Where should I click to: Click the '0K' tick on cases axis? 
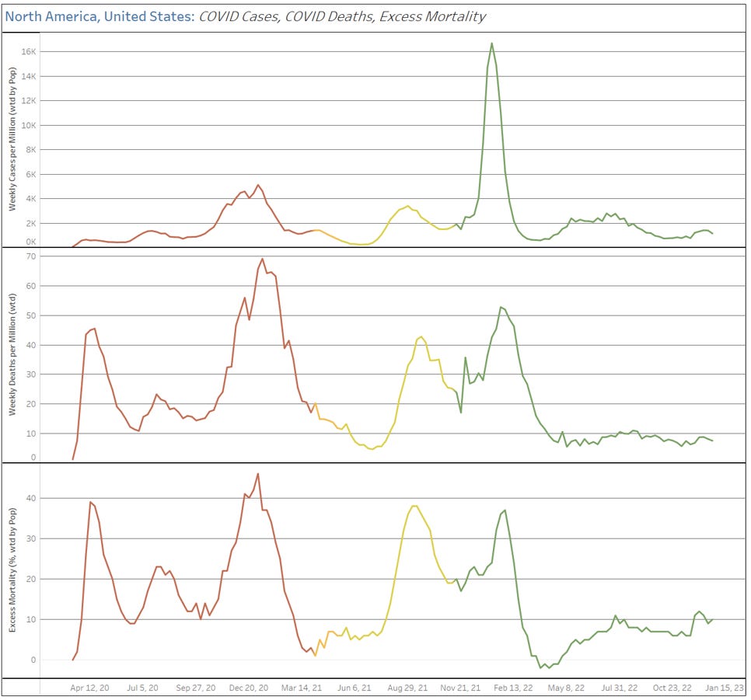(x=30, y=242)
